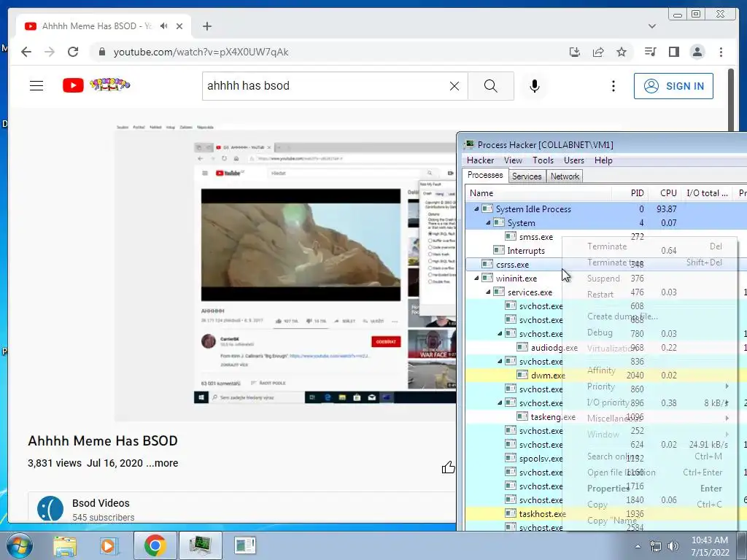This screenshot has width=747, height=560.
Task: Open the Users menu in Process Hacker
Action: (573, 160)
